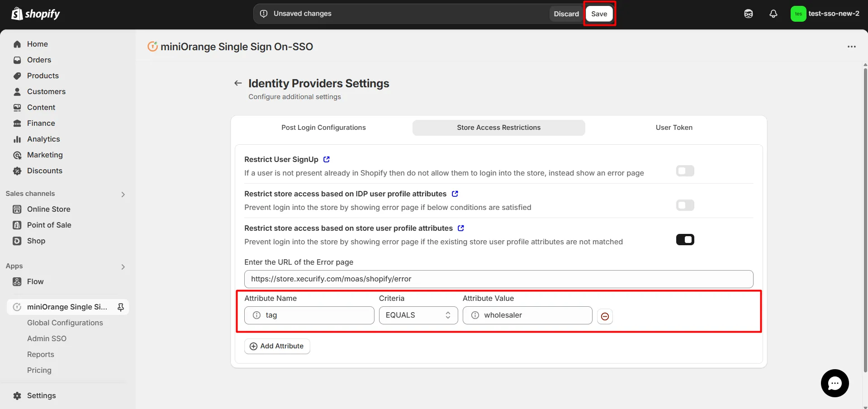This screenshot has width=868, height=409.
Task: Click the Products tag icon
Action: 17,76
